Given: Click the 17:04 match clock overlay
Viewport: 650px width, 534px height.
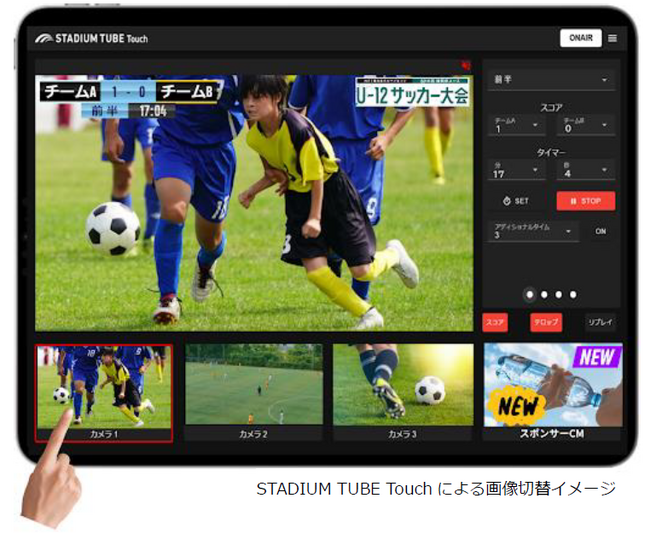Looking at the screenshot, I should point(153,111).
